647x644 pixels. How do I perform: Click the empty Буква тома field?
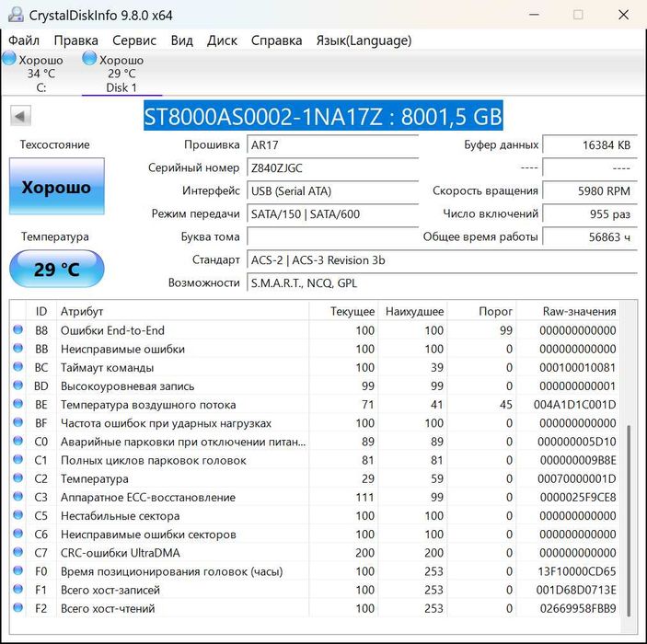[332, 236]
